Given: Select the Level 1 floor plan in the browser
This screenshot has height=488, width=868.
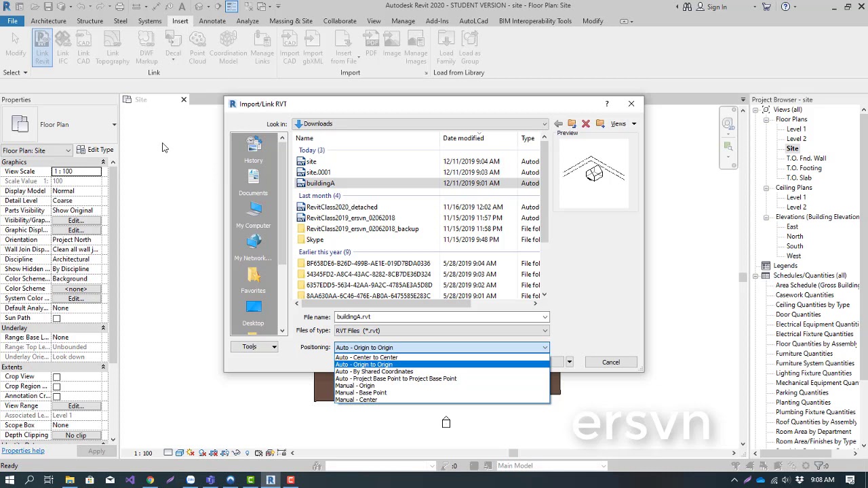Looking at the screenshot, I should click(796, 129).
